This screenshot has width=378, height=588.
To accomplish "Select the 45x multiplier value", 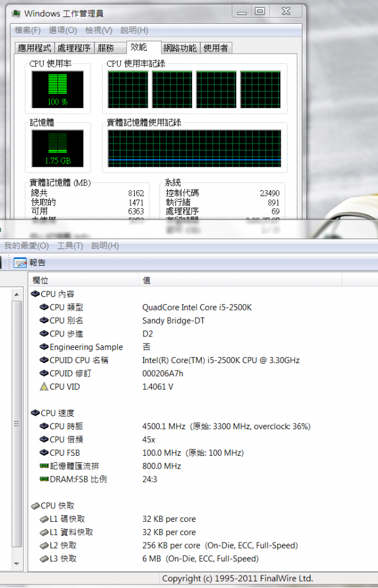I will point(148,439).
